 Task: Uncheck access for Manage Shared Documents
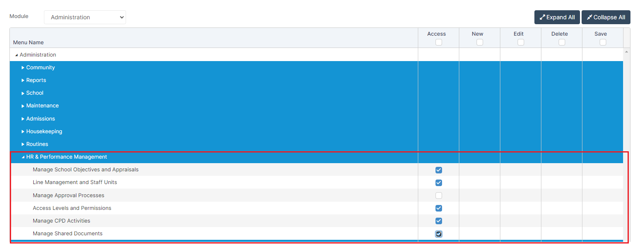[438, 234]
